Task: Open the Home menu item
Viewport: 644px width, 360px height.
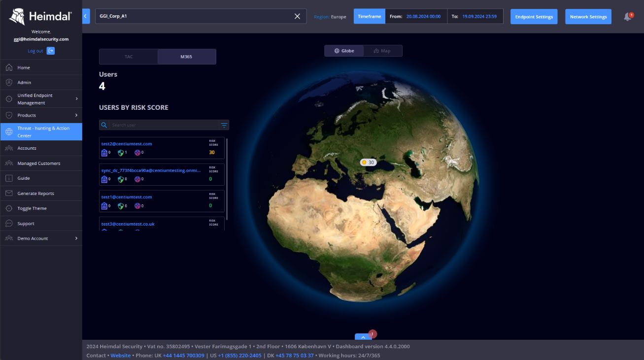Action: [x=41, y=67]
